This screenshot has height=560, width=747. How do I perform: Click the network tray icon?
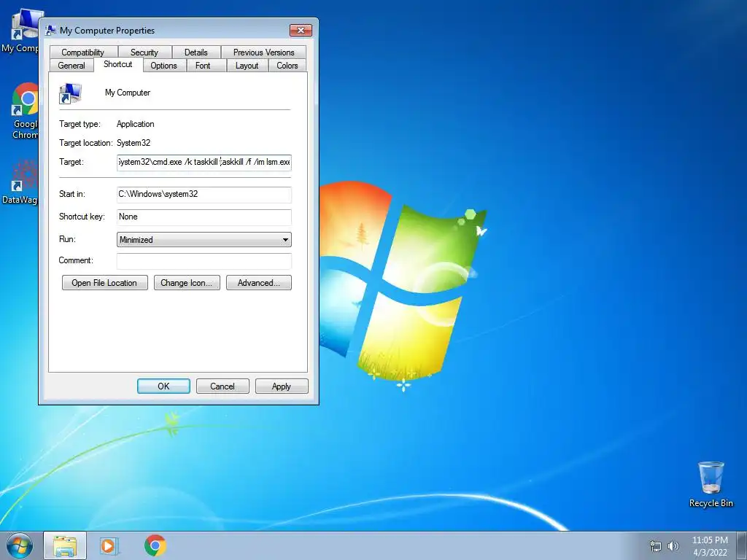tap(656, 546)
